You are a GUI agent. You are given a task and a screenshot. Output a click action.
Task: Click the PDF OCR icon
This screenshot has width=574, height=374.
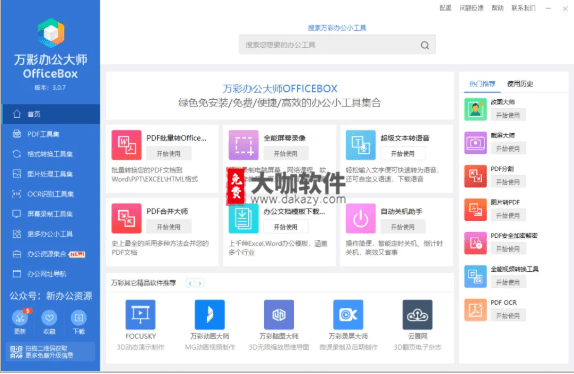(x=476, y=310)
